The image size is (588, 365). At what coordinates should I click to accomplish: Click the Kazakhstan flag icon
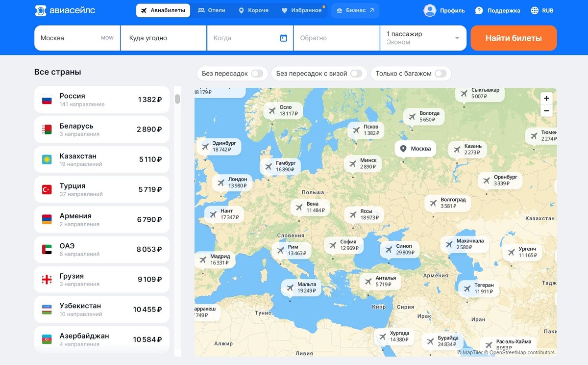coord(47,159)
